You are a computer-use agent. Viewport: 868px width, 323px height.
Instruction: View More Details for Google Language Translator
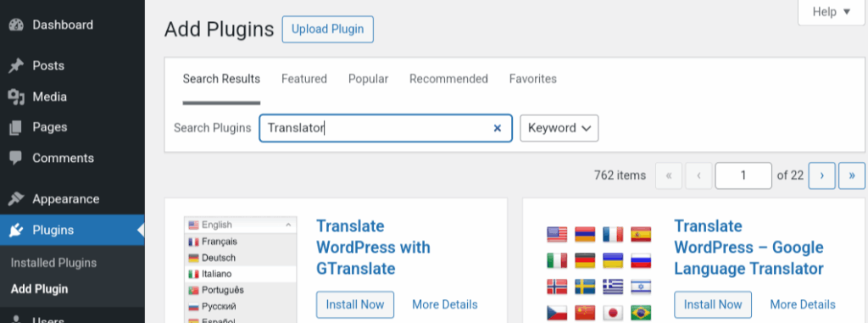click(x=803, y=304)
